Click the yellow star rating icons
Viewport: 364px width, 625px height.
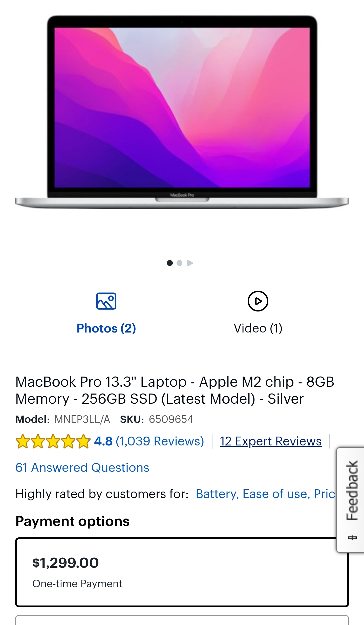53,441
